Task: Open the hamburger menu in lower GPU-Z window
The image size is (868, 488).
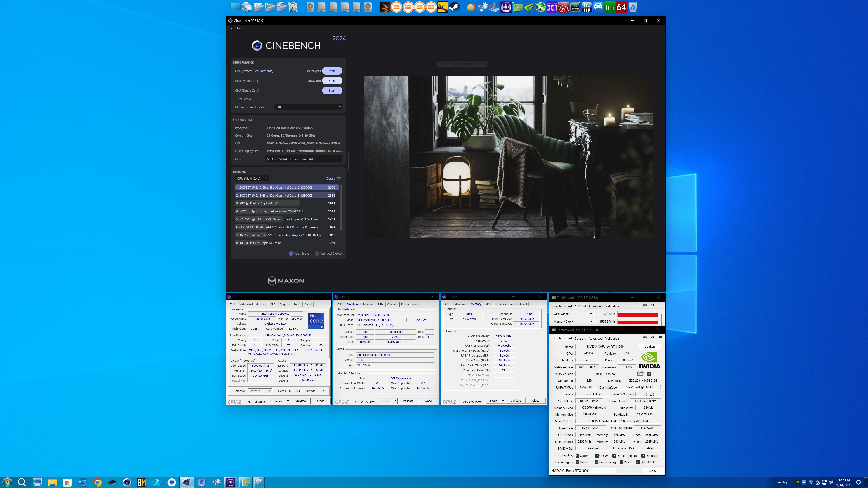Action: [660, 338]
